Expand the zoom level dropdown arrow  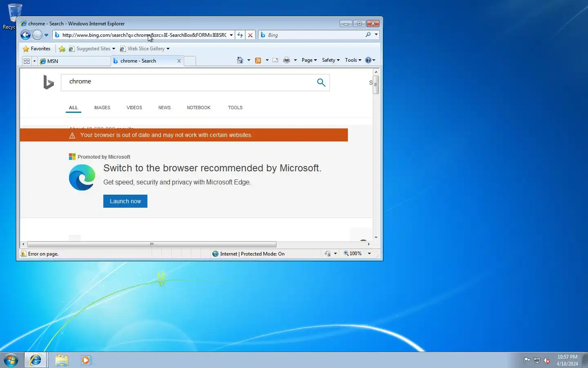(x=370, y=254)
